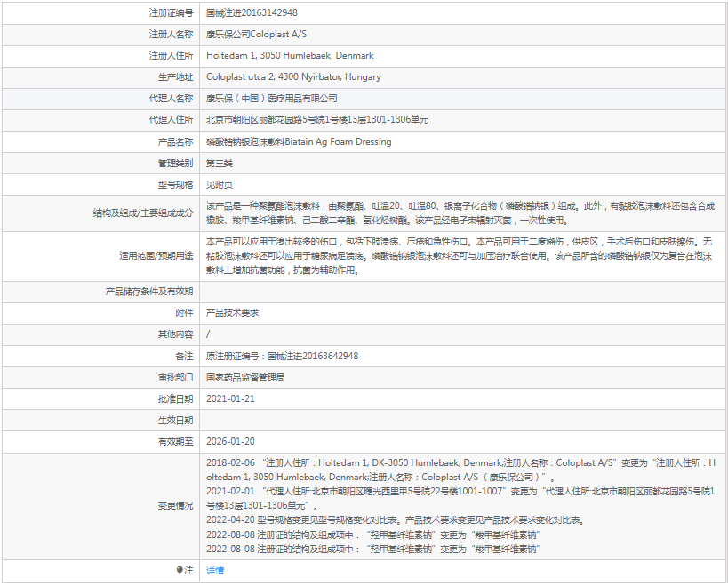
Task: Click the 产品名称 label
Action: 175,141
